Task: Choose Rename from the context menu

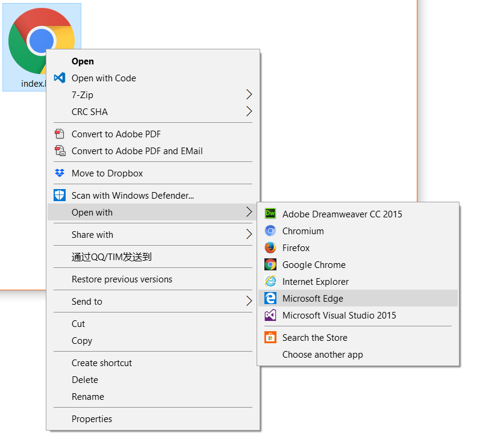Action: (153, 397)
